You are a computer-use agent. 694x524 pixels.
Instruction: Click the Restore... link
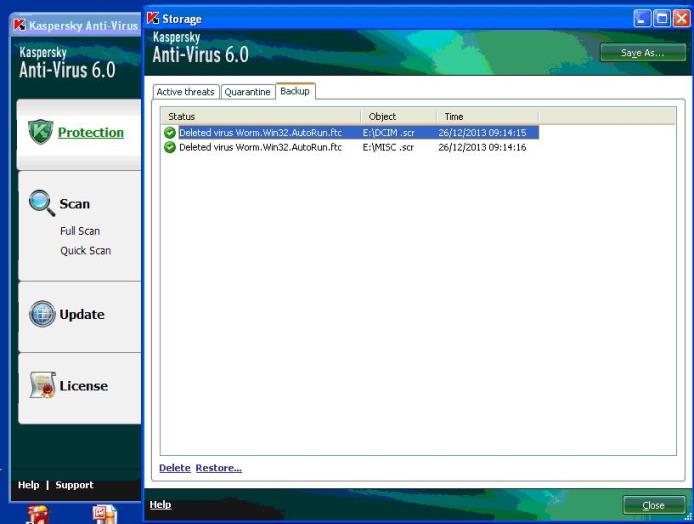[x=219, y=468]
